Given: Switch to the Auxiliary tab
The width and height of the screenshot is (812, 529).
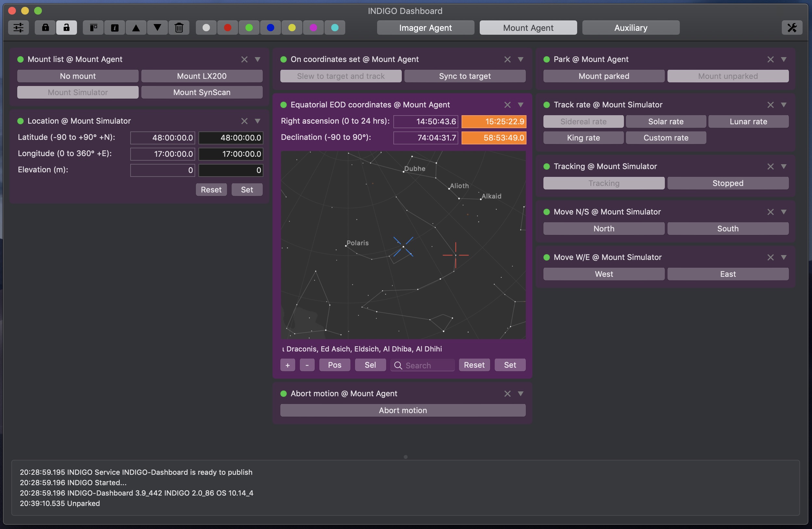Looking at the screenshot, I should [x=631, y=28].
